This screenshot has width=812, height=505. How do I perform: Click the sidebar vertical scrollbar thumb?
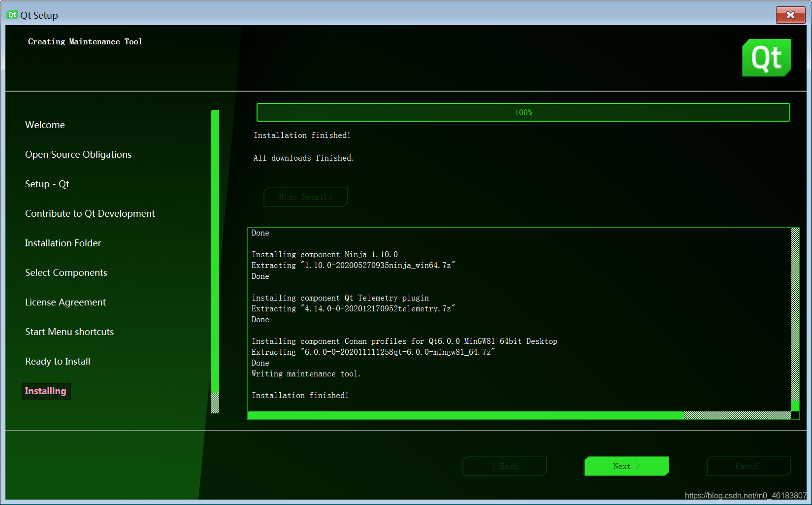(215, 251)
